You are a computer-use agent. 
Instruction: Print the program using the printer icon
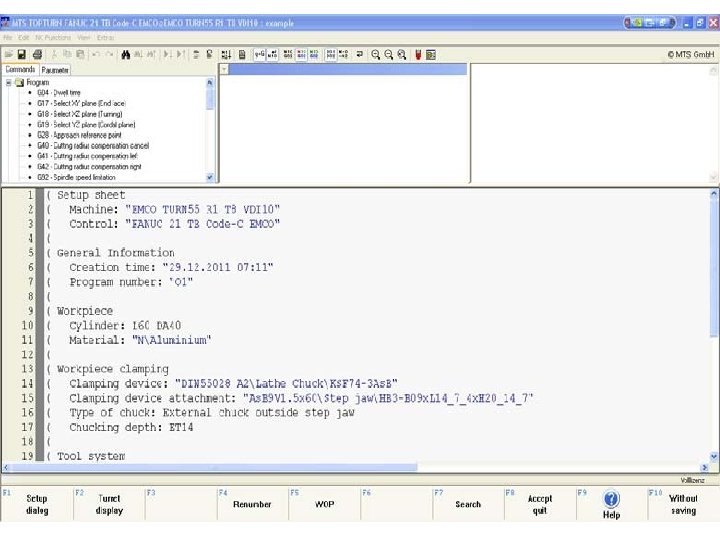click(x=37, y=55)
